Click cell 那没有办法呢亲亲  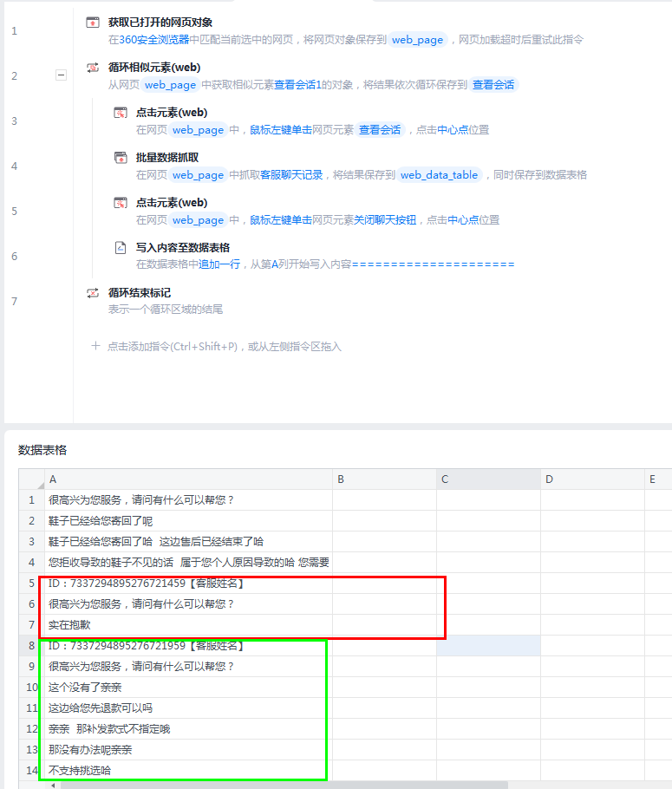(x=188, y=750)
